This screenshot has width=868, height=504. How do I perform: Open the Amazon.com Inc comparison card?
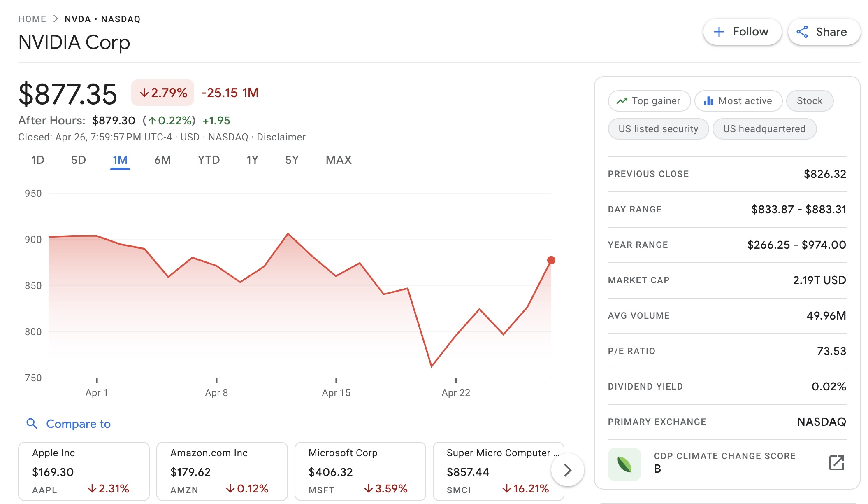(x=222, y=471)
